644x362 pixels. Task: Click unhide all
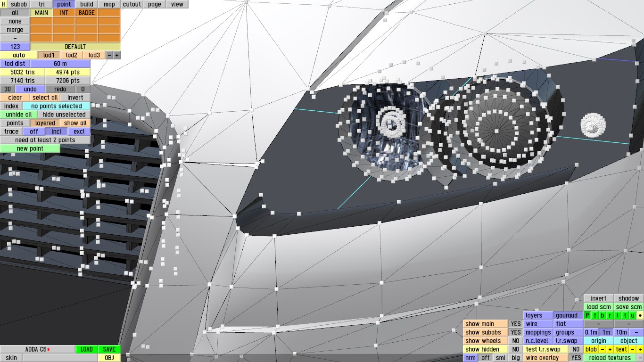[19, 115]
